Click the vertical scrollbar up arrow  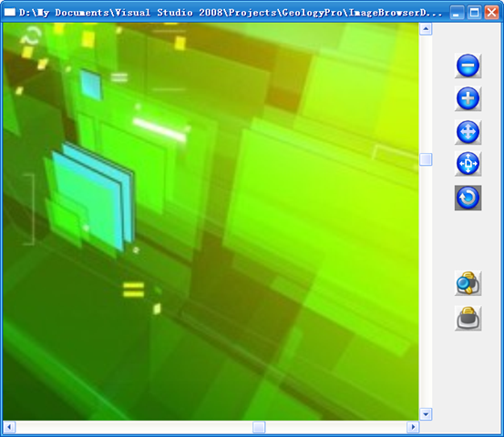click(x=426, y=29)
